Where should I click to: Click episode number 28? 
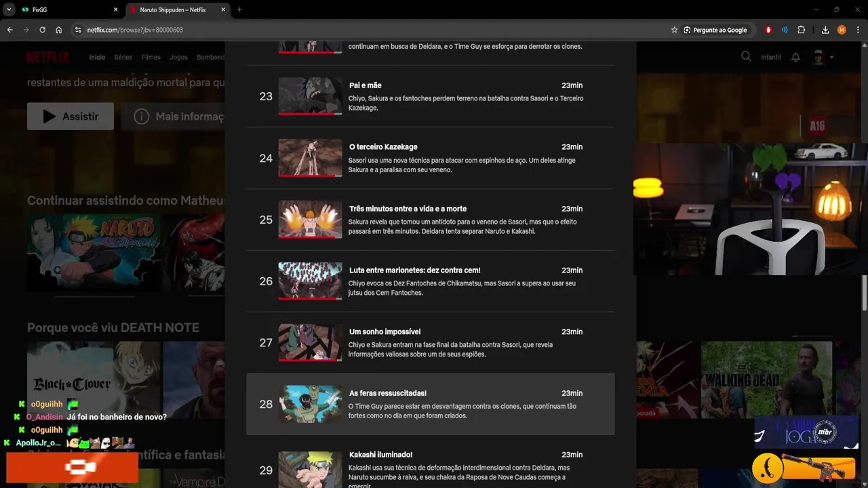pyautogui.click(x=266, y=404)
